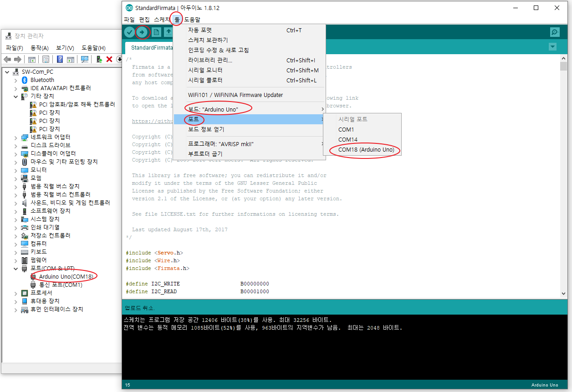Click the New sketch icon in Arduino toolbar
The height and width of the screenshot is (392, 572).
[x=156, y=32]
